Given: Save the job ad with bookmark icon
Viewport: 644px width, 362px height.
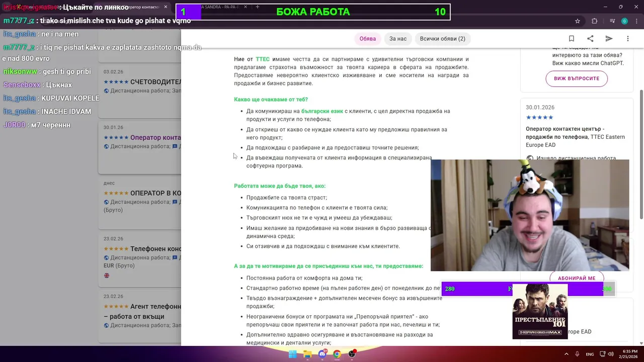Looking at the screenshot, I should point(572,39).
